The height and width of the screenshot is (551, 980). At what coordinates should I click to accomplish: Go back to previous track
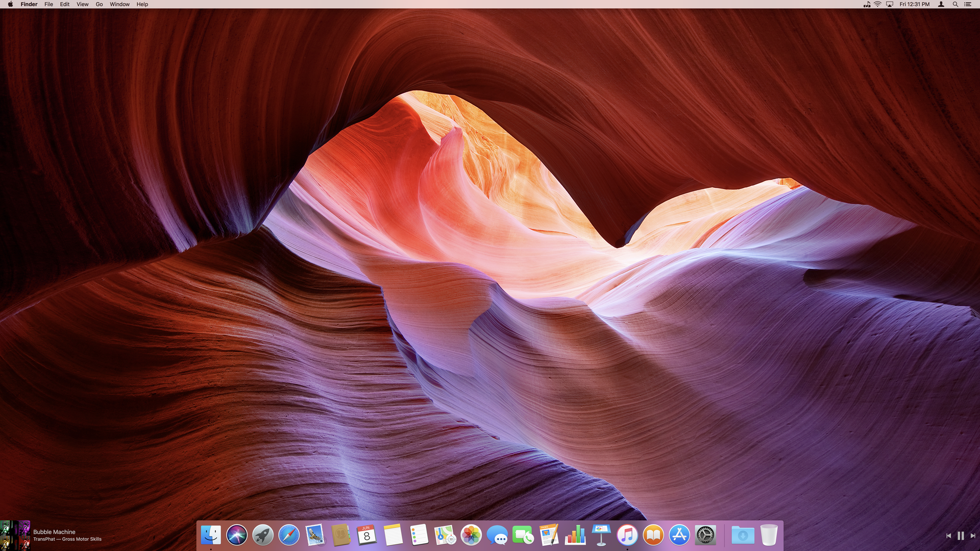tap(948, 536)
